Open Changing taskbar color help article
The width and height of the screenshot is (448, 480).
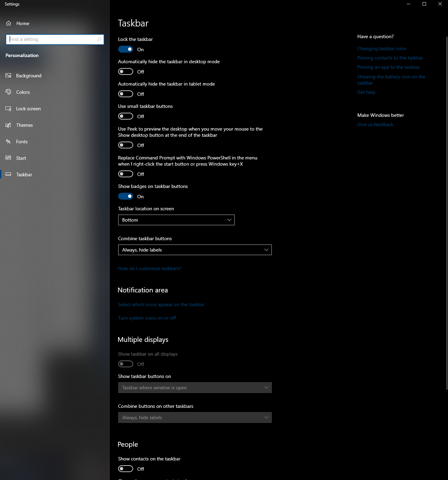pos(381,48)
